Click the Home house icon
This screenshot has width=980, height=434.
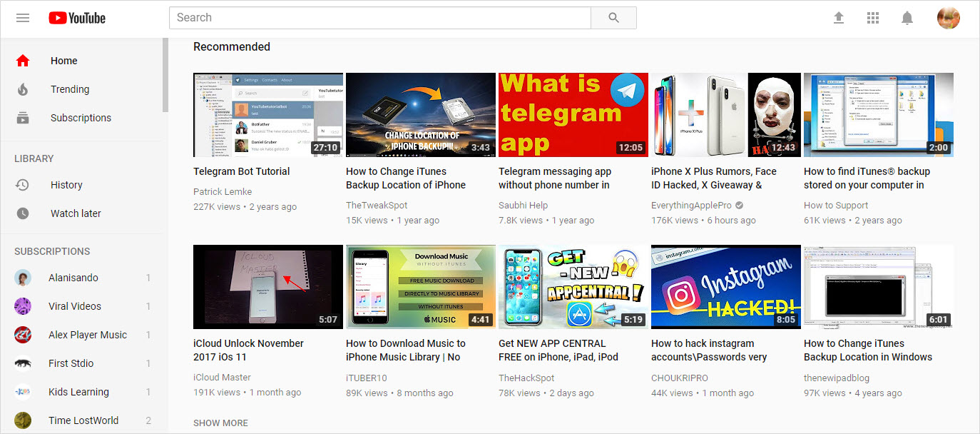click(x=23, y=61)
